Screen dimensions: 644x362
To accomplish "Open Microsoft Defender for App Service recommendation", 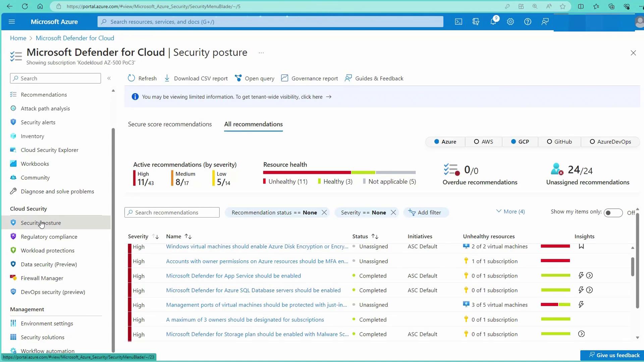I will click(x=233, y=276).
